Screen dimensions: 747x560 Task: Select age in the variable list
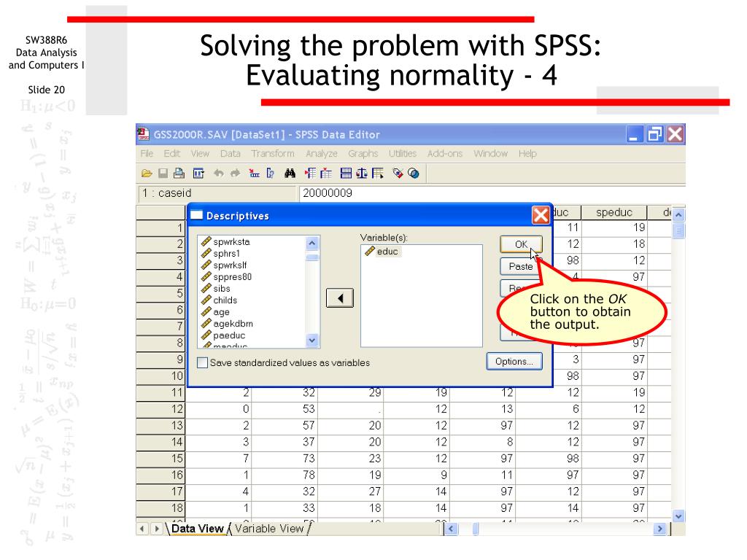click(x=216, y=312)
